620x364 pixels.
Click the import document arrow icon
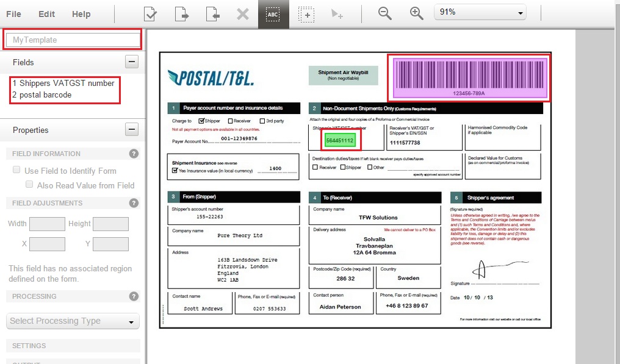point(212,14)
